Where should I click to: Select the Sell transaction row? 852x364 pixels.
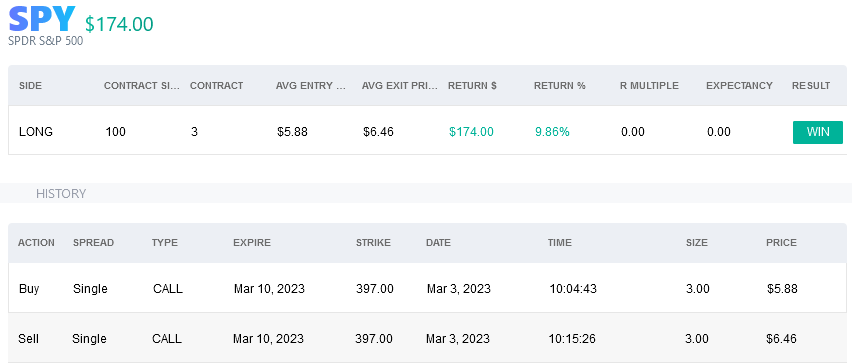(x=427, y=338)
